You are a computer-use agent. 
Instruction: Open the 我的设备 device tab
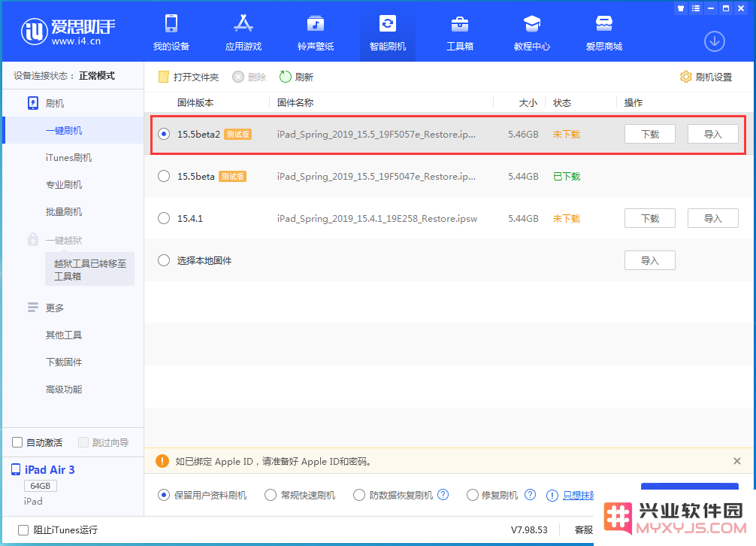(171, 32)
